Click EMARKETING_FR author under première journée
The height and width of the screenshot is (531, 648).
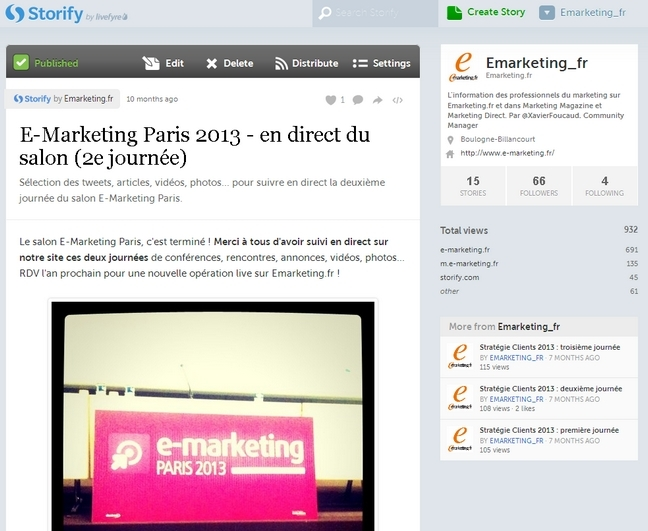517,441
